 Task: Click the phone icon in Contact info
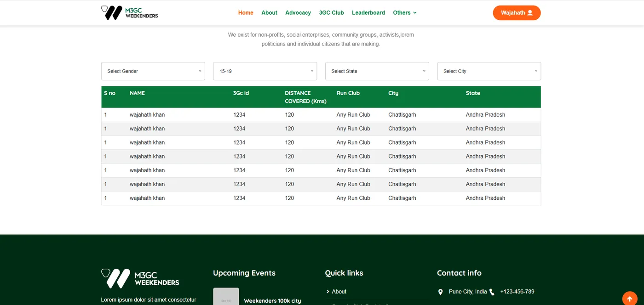tap(492, 292)
